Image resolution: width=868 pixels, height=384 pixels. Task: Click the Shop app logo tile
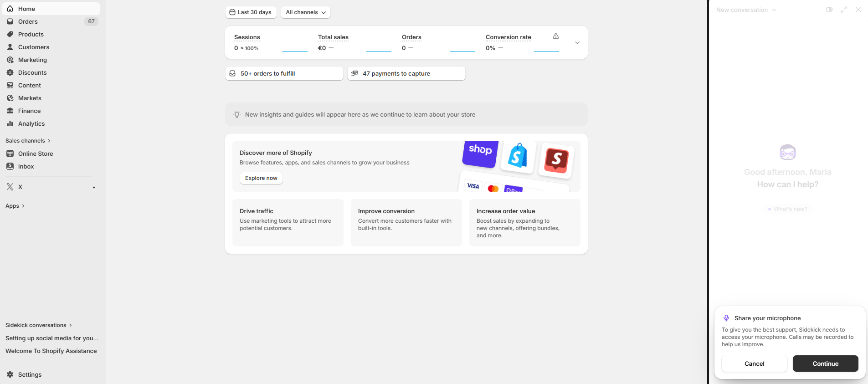click(x=480, y=153)
